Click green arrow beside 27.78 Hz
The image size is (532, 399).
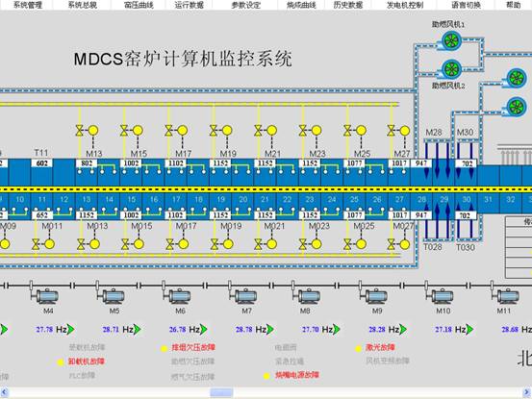pyautogui.click(x=70, y=329)
